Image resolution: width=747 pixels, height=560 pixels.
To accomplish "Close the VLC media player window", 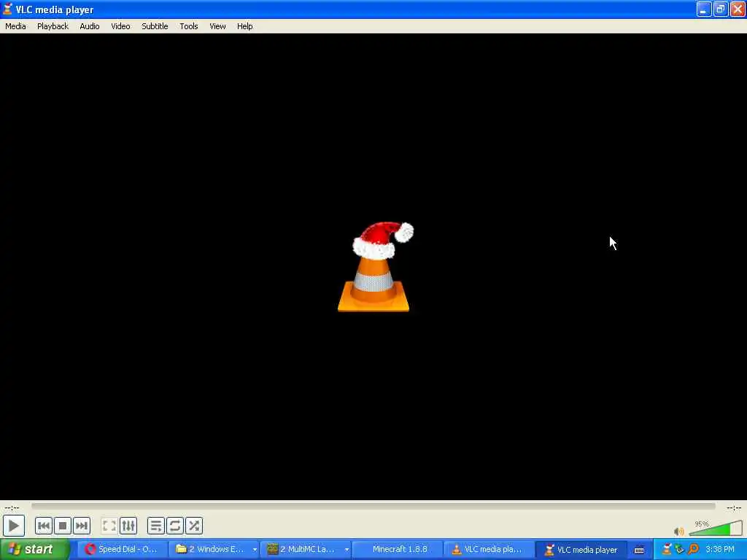I will click(x=738, y=9).
